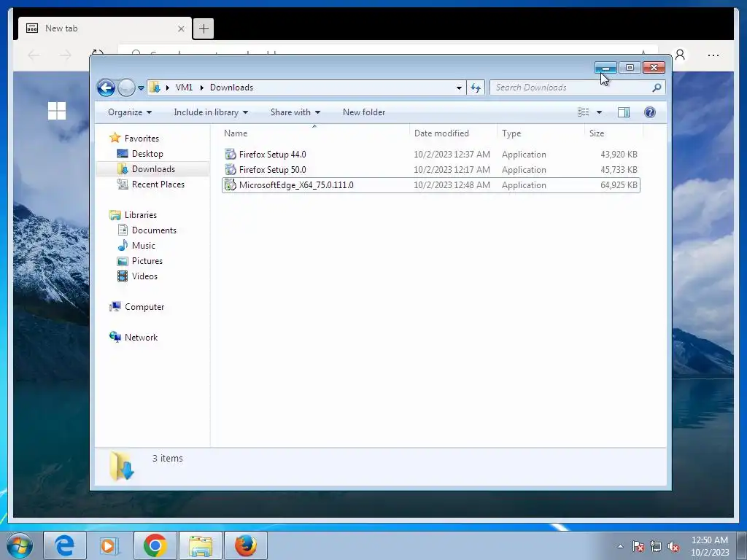This screenshot has height=560, width=747.
Task: Launch Firefox from the taskbar
Action: 246,545
